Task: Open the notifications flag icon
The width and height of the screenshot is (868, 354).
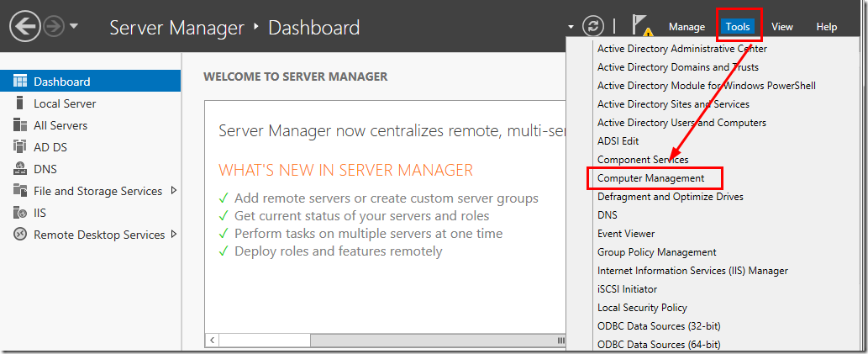Action: tap(642, 27)
